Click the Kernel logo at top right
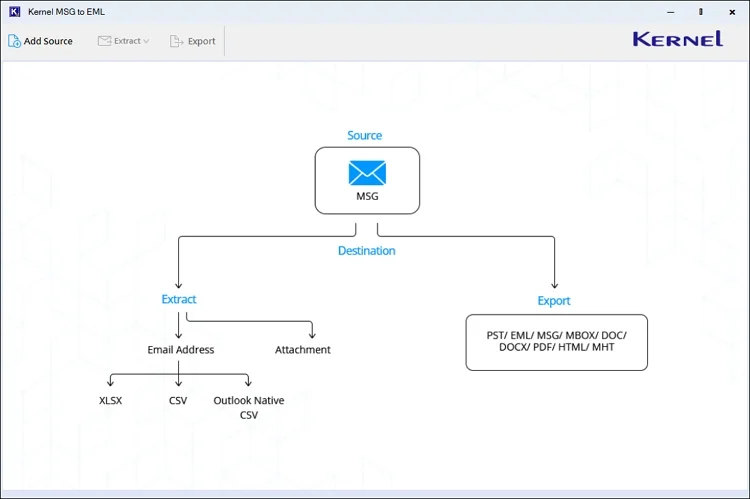Image resolution: width=750 pixels, height=499 pixels. [x=677, y=39]
